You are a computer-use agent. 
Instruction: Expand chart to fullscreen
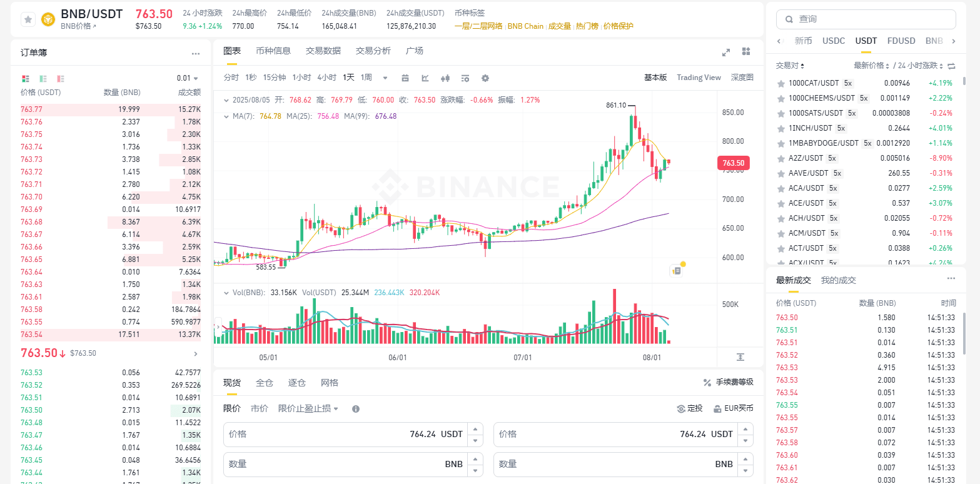click(x=726, y=53)
